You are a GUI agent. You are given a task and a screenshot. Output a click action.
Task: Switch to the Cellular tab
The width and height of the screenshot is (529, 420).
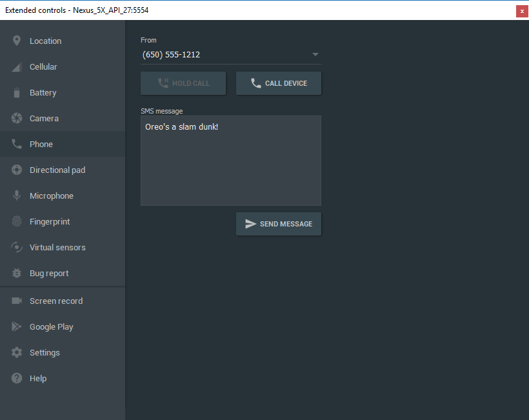pos(63,67)
